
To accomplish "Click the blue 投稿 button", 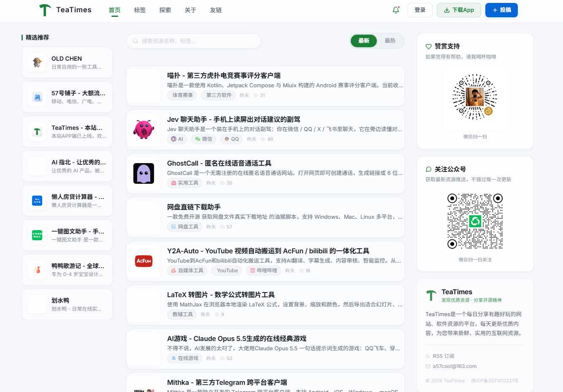I will click(x=501, y=10).
